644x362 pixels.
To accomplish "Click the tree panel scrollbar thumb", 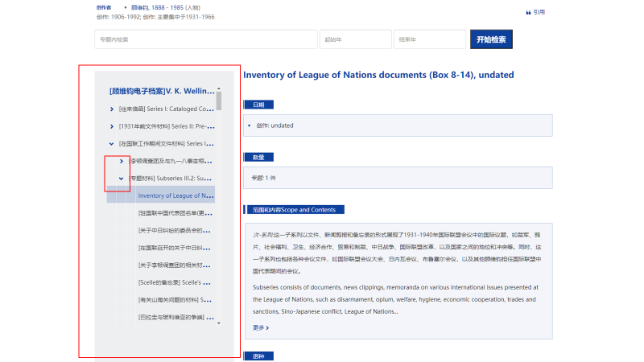I will (219, 101).
